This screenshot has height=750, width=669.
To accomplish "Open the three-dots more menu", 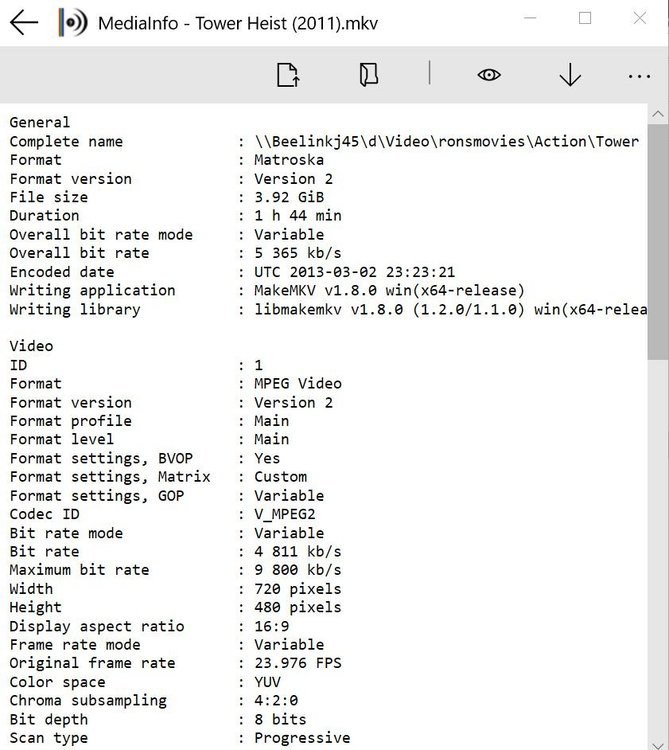I will (639, 75).
